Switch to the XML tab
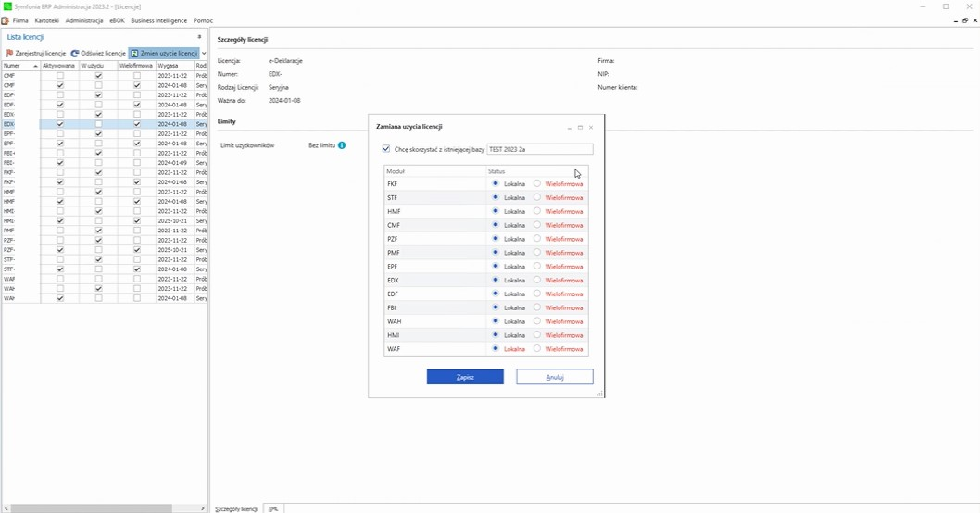 click(273, 508)
